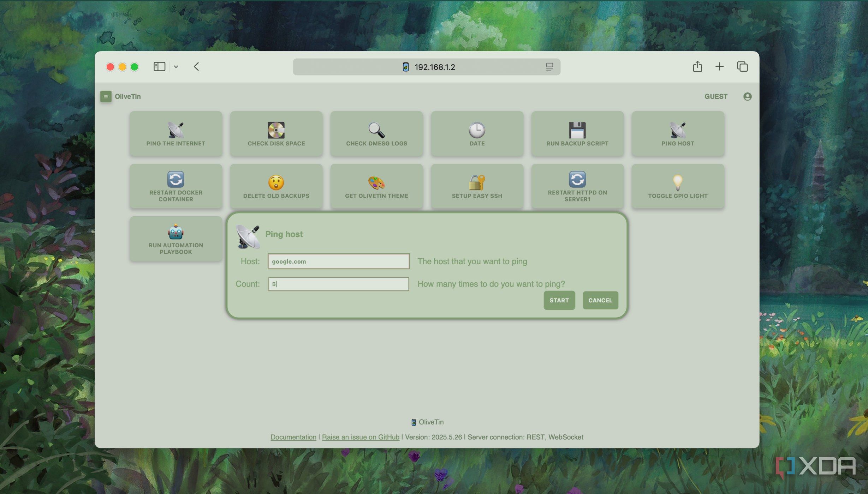Show the tab overview
Screen dimensions: 868x494
742,66
